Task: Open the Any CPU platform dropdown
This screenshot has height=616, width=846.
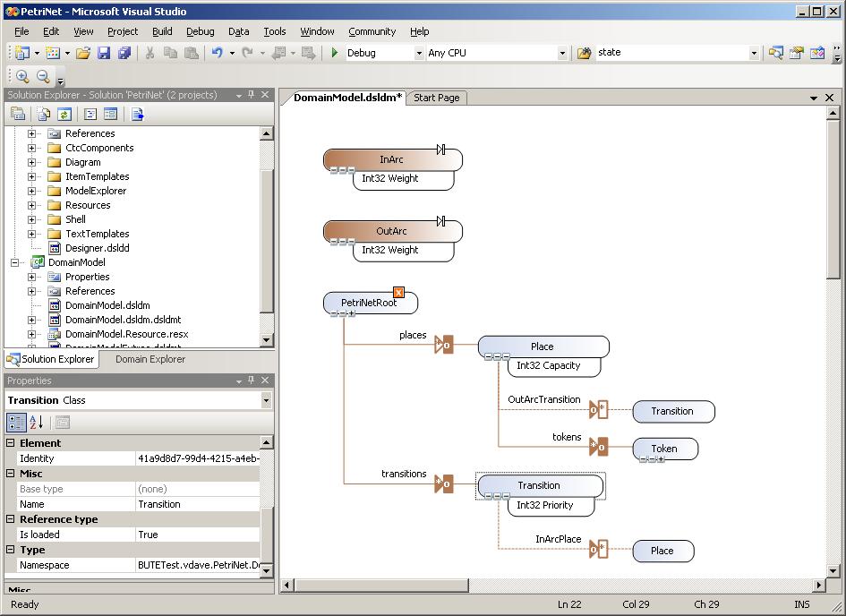Action: pyautogui.click(x=562, y=53)
